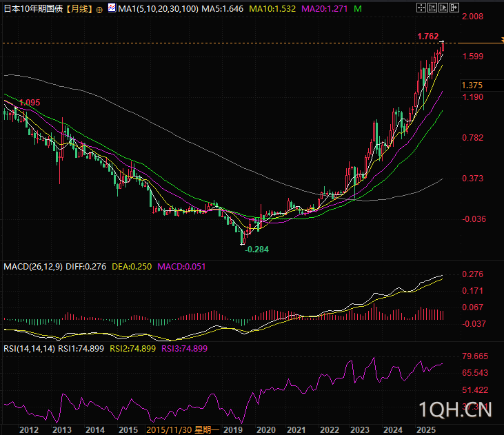
Task: Click the leftmost of four top-right chart icons
Action: 422,8
